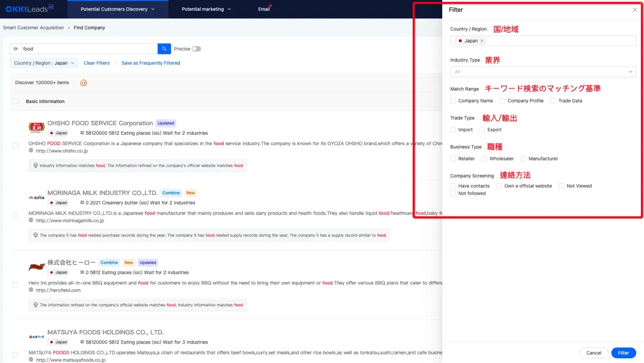Screen dimensions: 644x363
Task: Click the Discover 100000+ items text
Action: (x=42, y=83)
